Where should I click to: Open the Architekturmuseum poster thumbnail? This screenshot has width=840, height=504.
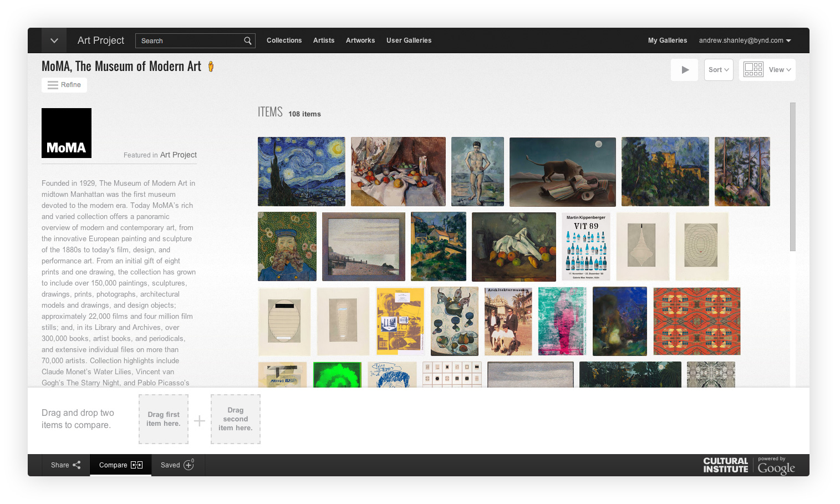508,322
